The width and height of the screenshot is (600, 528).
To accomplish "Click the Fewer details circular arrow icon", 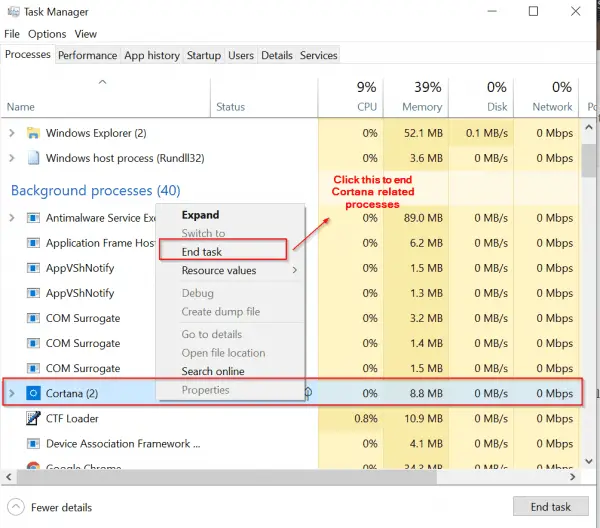I will pyautogui.click(x=16, y=507).
